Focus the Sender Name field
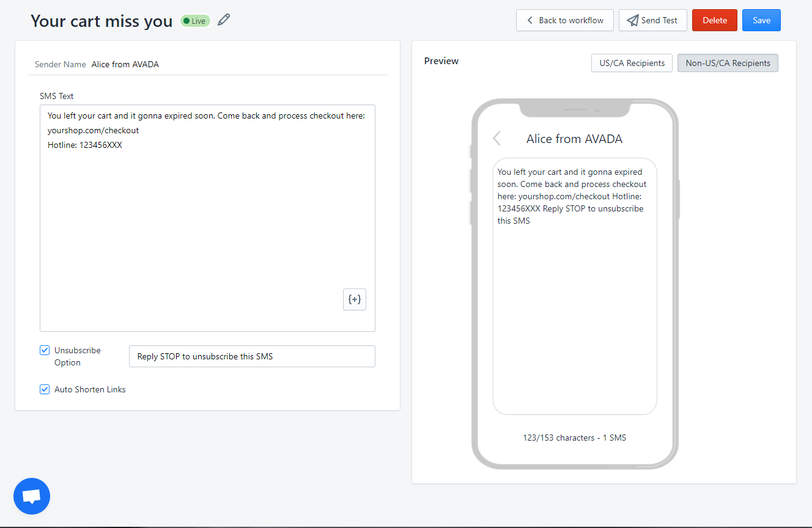812x528 pixels. 238,64
